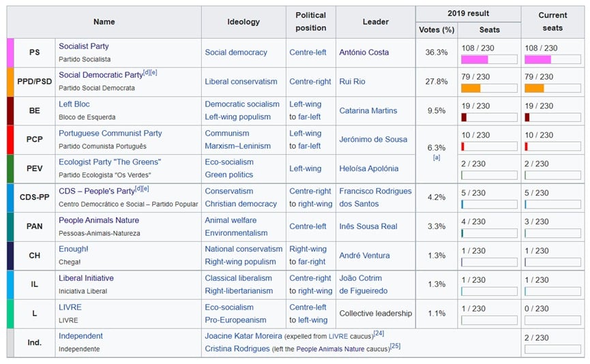This screenshot has width=590, height=364.
Task: Open the Liberal conservatism link
Action: pyautogui.click(x=241, y=82)
